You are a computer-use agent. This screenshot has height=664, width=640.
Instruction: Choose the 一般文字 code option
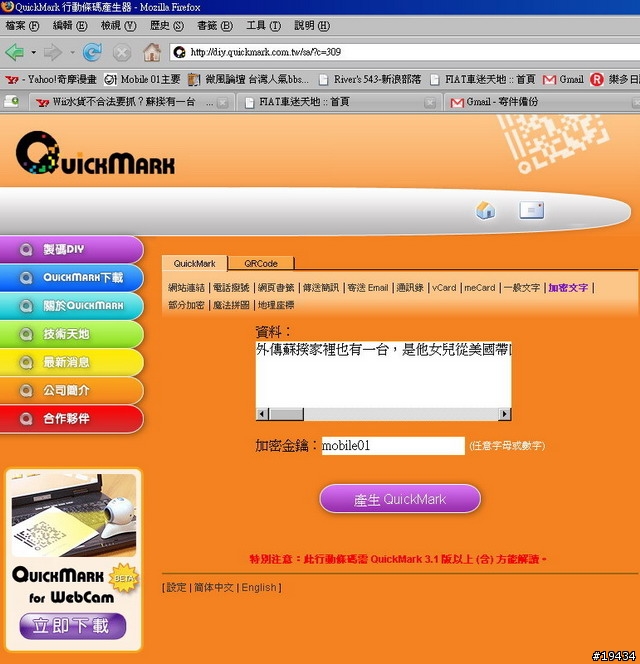pyautogui.click(x=522, y=288)
